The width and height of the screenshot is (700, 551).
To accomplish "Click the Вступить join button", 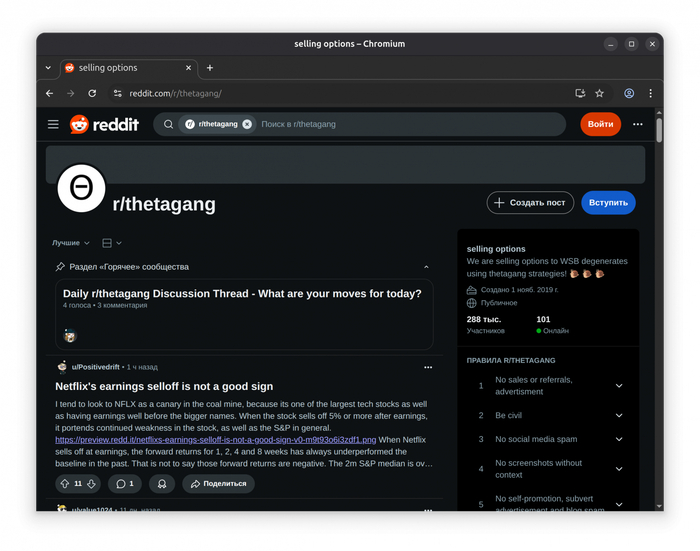I will coord(608,203).
